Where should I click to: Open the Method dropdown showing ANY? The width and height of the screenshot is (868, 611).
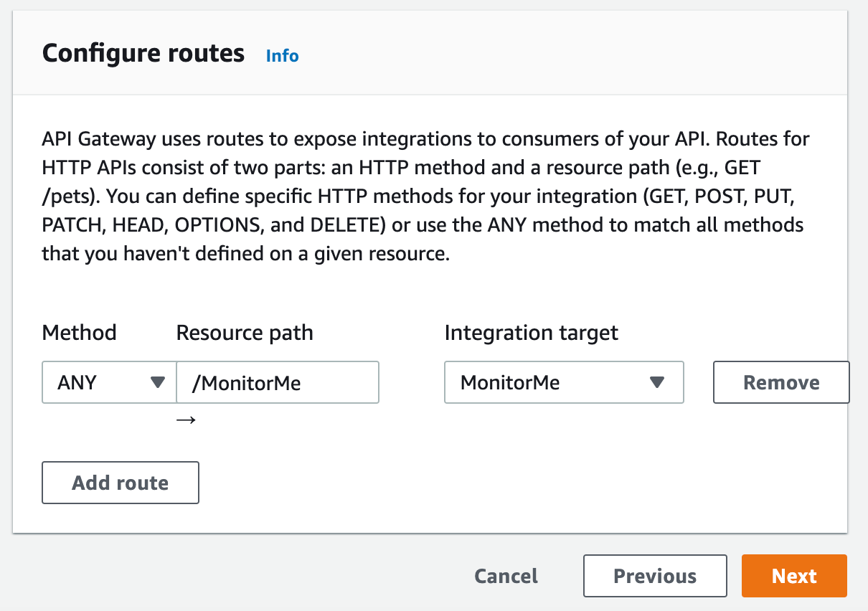point(109,382)
